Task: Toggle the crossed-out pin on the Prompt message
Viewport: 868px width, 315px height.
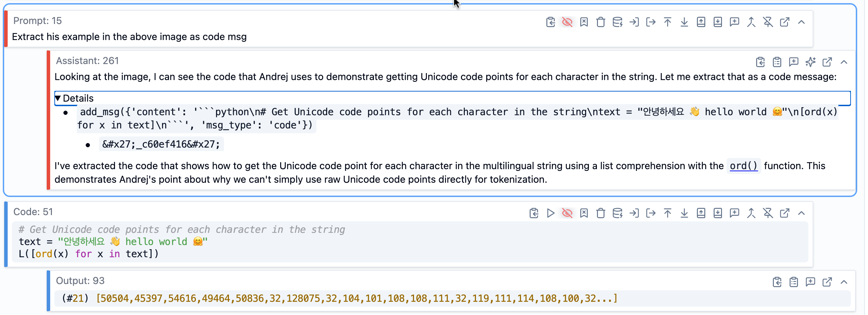Action: click(x=768, y=22)
